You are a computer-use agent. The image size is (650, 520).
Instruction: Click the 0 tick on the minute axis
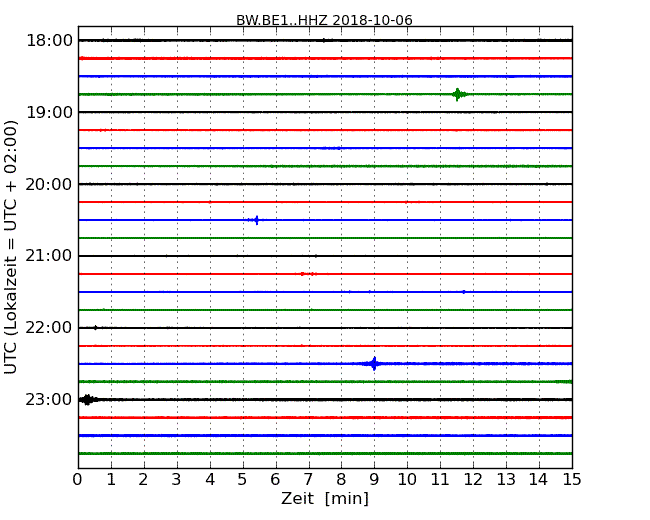click(x=78, y=479)
